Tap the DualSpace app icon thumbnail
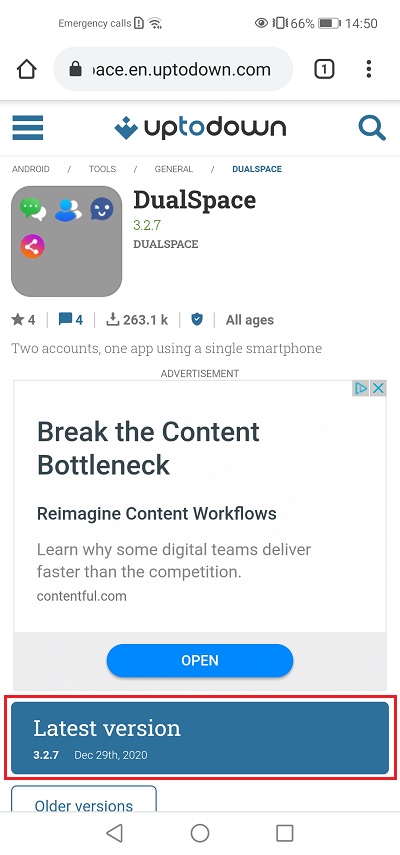This screenshot has height=855, width=400. tap(66, 241)
